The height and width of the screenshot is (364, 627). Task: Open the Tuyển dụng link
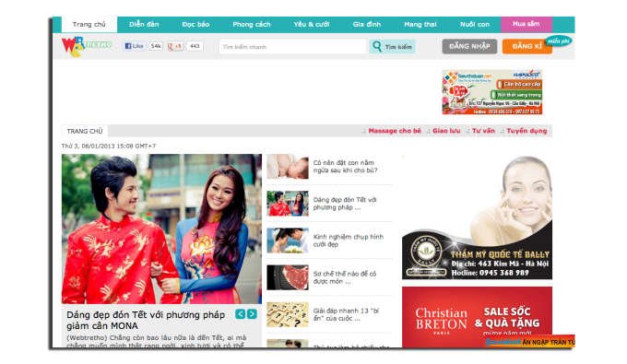(x=526, y=131)
